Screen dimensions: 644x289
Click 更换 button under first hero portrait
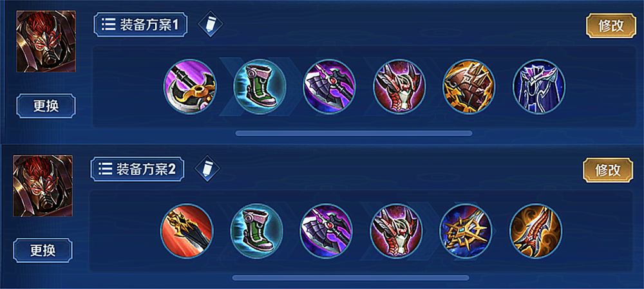(x=46, y=106)
